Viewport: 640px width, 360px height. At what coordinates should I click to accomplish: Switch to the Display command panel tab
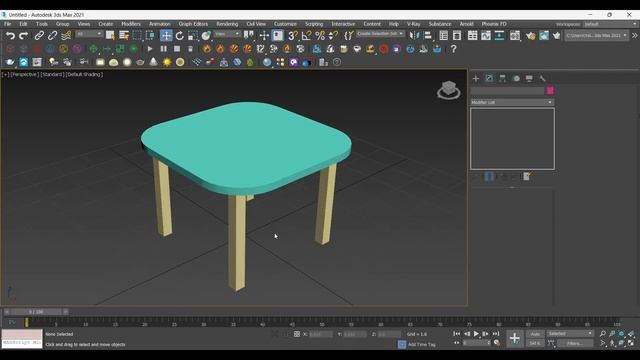[529, 78]
